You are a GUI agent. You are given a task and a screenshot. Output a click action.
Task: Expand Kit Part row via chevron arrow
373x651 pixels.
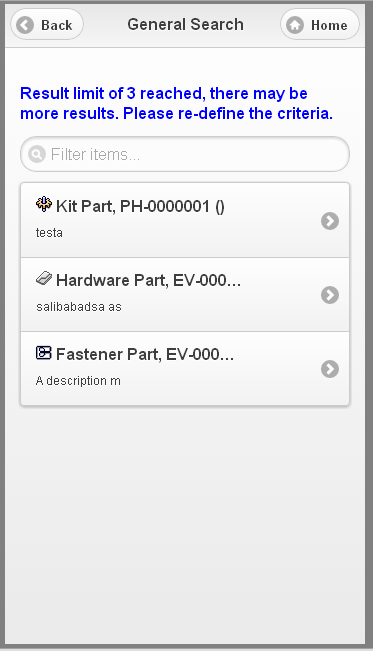[330, 221]
